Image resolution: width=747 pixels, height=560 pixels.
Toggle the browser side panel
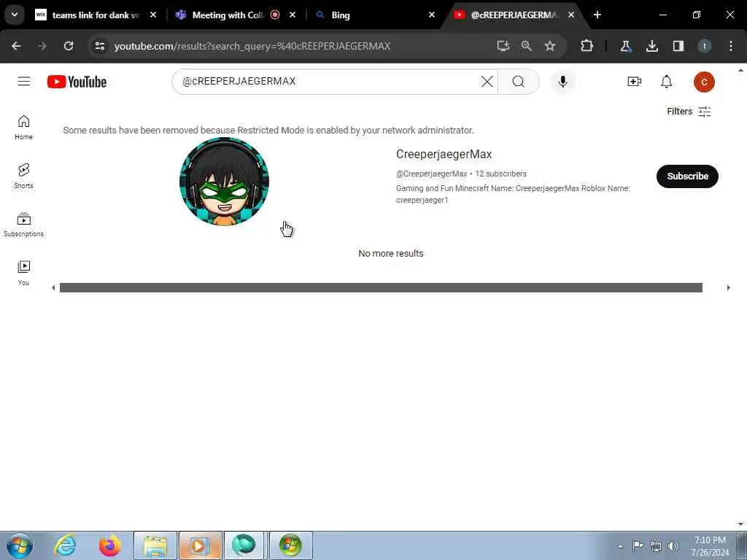coord(678,46)
